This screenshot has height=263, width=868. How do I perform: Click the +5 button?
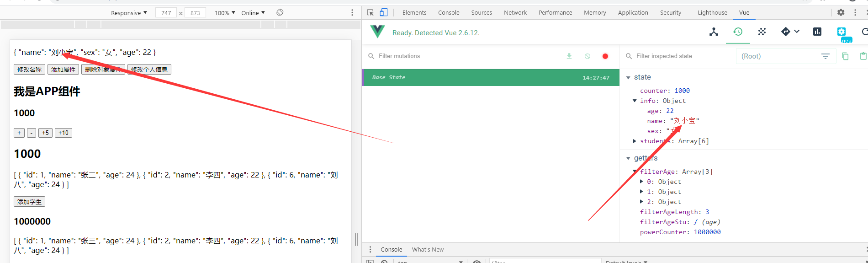[45, 133]
